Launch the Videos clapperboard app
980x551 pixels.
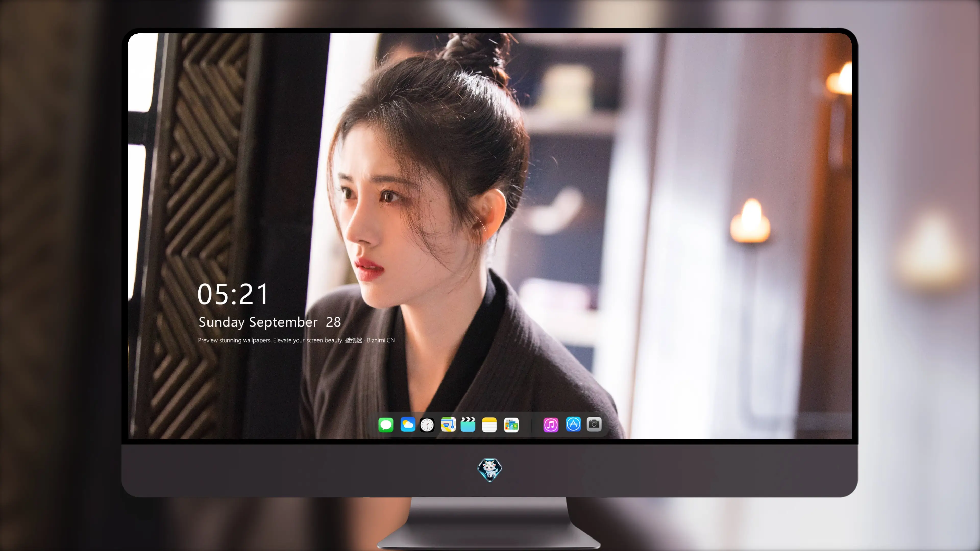[468, 424]
